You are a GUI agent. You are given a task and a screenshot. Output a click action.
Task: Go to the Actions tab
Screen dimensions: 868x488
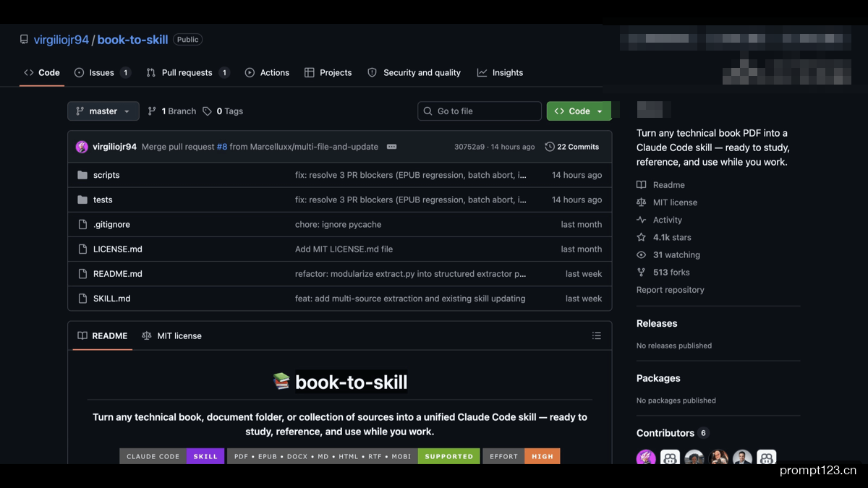267,72
